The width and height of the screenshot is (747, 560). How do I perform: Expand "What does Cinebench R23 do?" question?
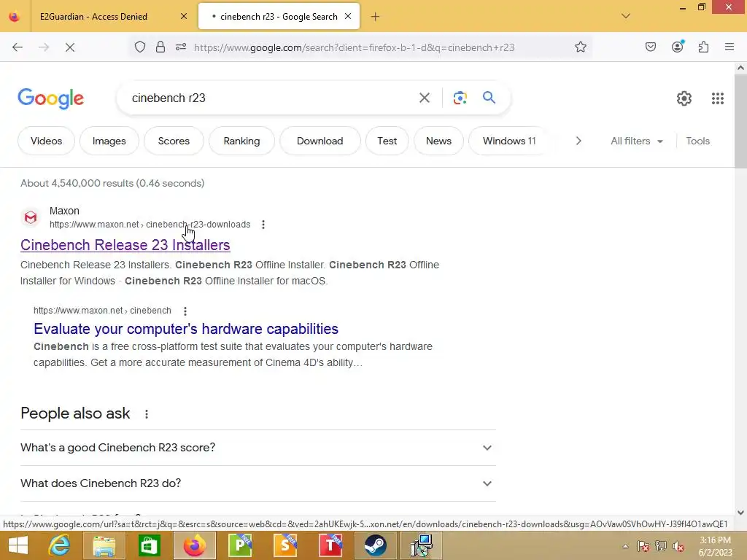tap(258, 483)
